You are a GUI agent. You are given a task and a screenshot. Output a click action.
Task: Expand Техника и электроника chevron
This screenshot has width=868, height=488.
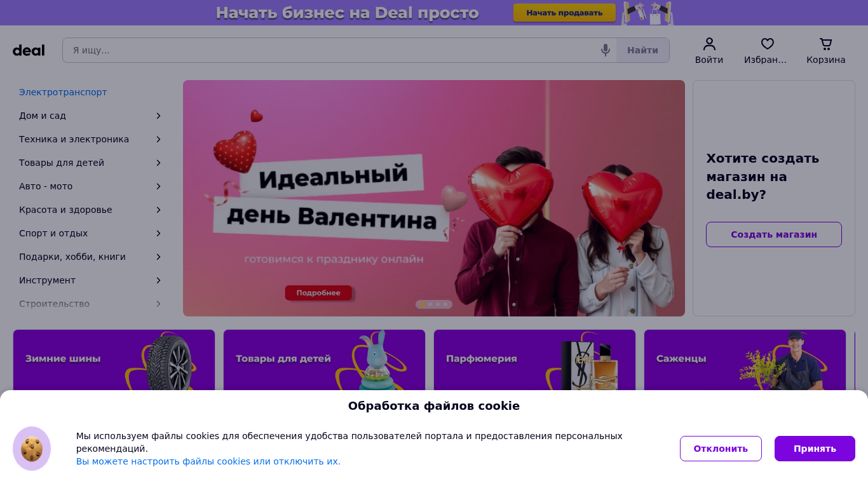click(159, 139)
